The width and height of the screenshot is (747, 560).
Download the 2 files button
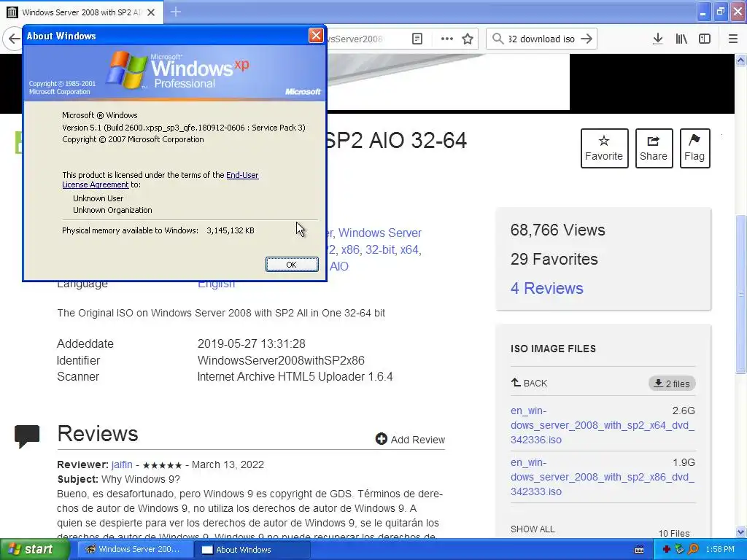pyautogui.click(x=672, y=384)
